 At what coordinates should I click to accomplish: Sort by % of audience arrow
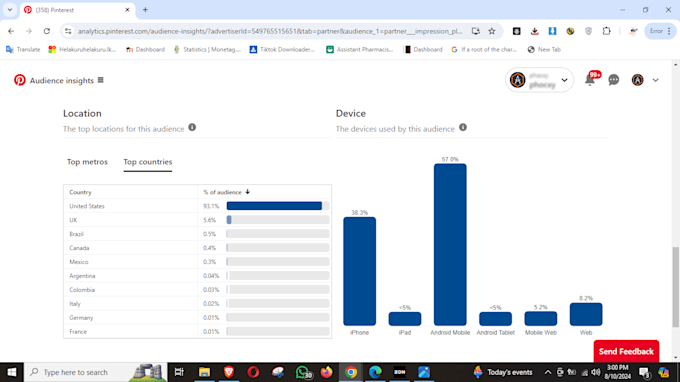(248, 192)
